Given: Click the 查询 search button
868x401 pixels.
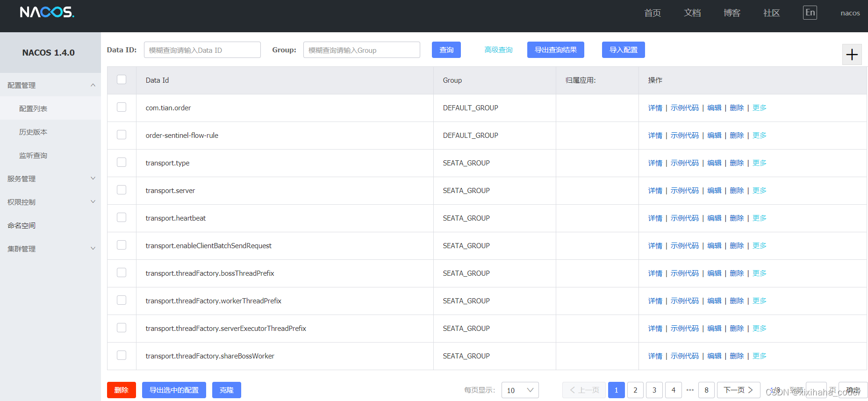Looking at the screenshot, I should [446, 50].
